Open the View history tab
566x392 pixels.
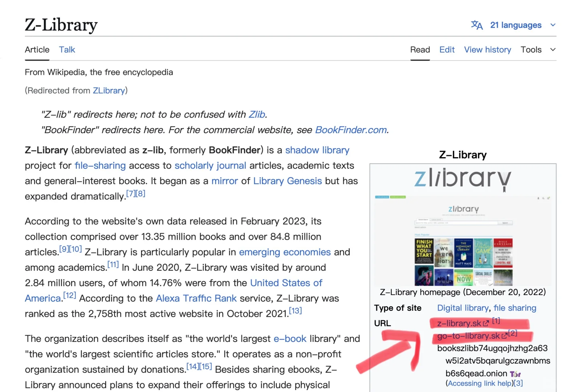488,50
